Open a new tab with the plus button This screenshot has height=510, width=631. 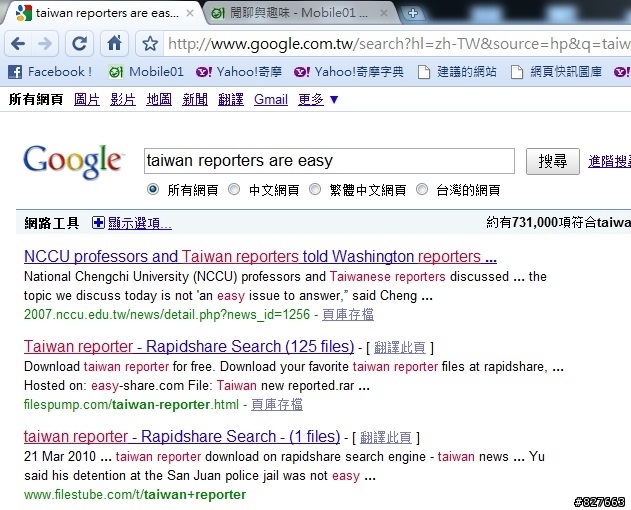[x=412, y=13]
